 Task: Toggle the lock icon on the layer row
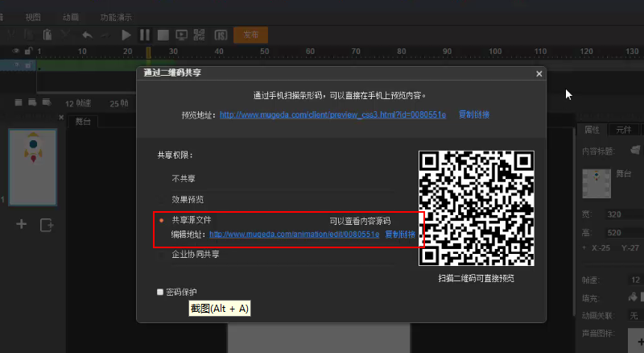[28, 65]
